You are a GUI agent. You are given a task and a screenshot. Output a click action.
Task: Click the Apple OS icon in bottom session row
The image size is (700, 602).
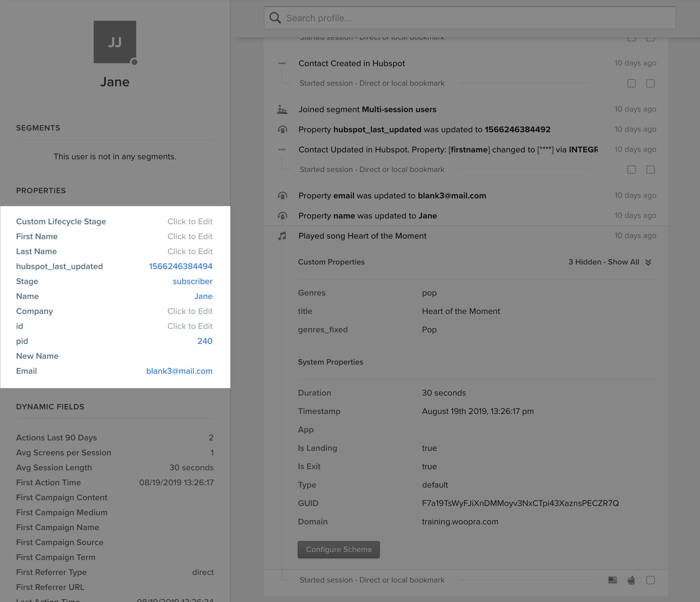pyautogui.click(x=631, y=580)
